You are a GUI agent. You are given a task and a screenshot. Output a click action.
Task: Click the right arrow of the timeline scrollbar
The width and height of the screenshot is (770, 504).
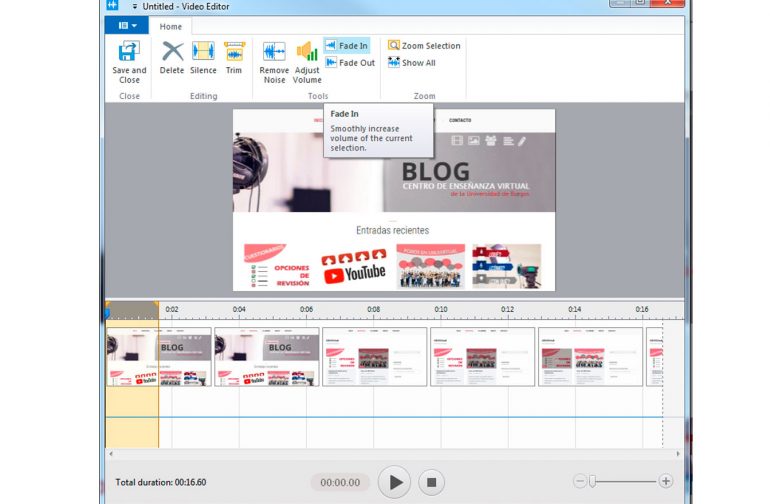click(x=678, y=454)
